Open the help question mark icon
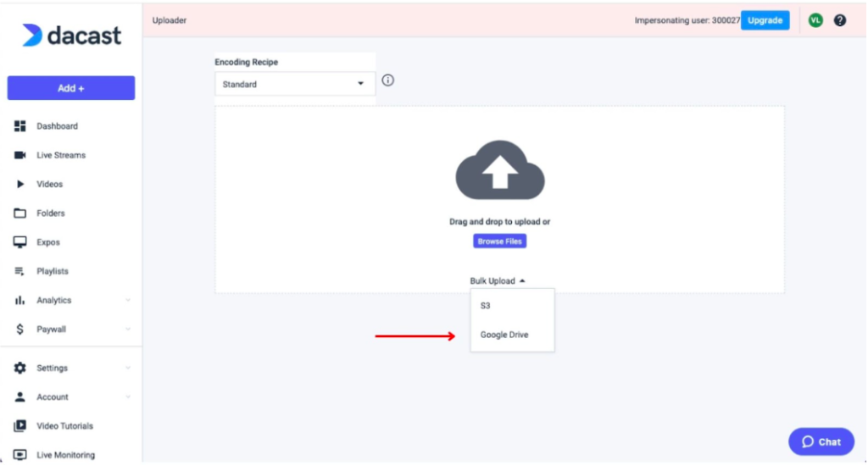This screenshot has height=466, width=868. click(x=840, y=20)
